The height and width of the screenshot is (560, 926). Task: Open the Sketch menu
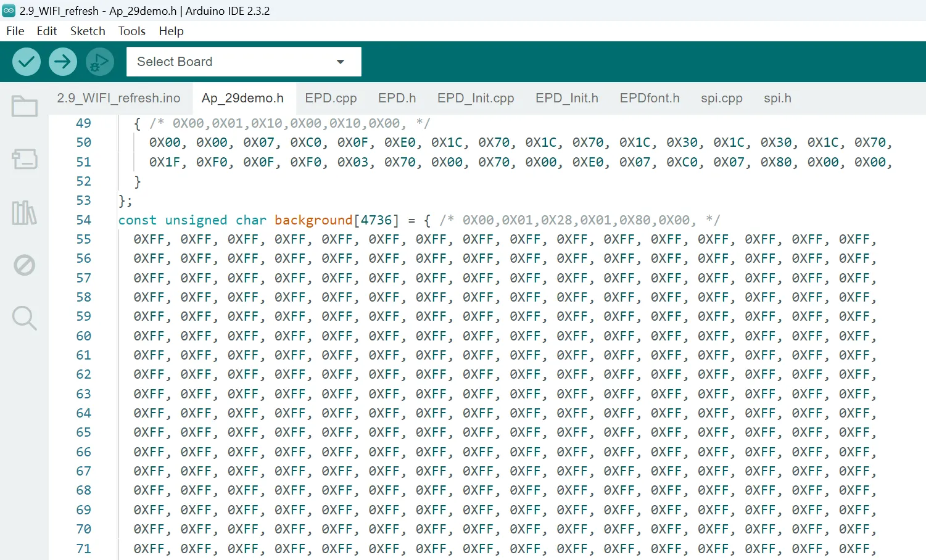(88, 31)
